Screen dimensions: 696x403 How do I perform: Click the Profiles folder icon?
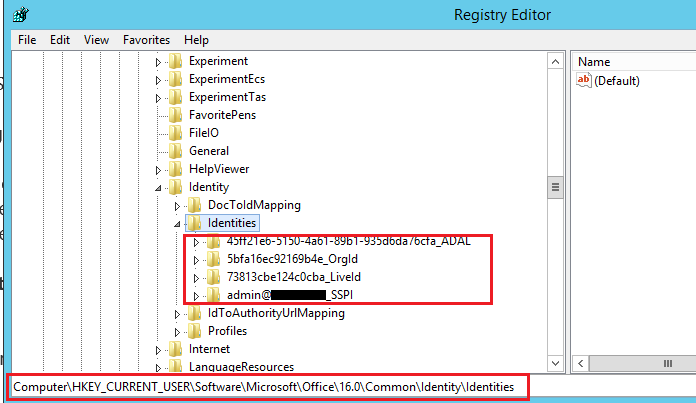point(194,331)
